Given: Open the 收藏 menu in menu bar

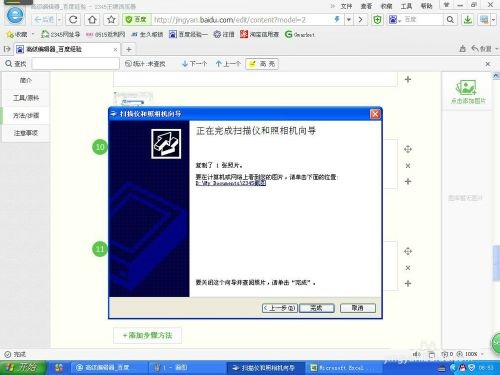Looking at the screenshot, I should coord(387,6).
